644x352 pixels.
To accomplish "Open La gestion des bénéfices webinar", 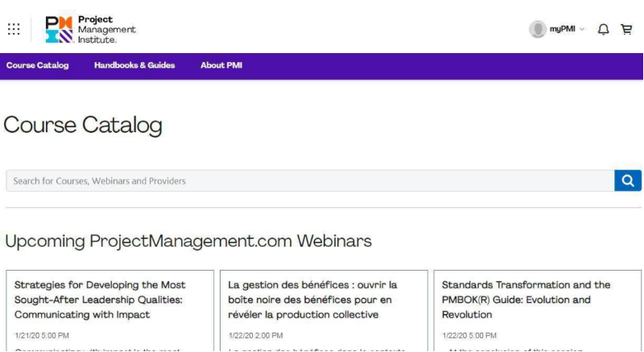I will 312,300.
